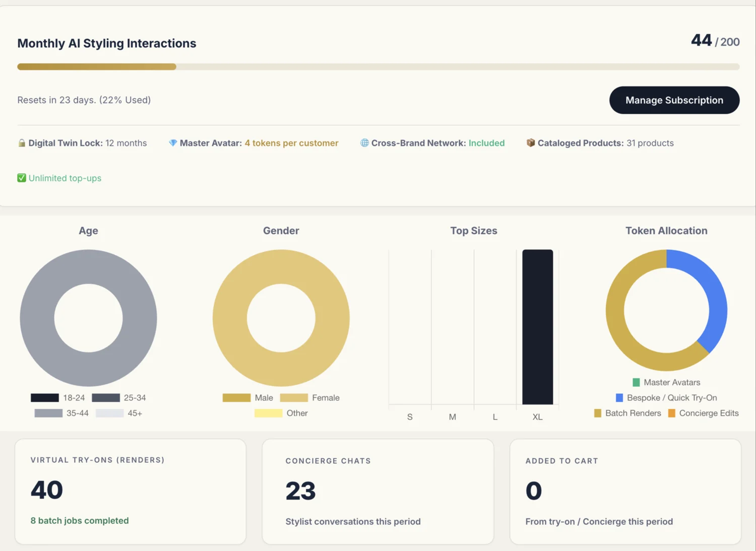Click the monthly interactions progress bar
This screenshot has height=551, width=756.
tap(379, 66)
